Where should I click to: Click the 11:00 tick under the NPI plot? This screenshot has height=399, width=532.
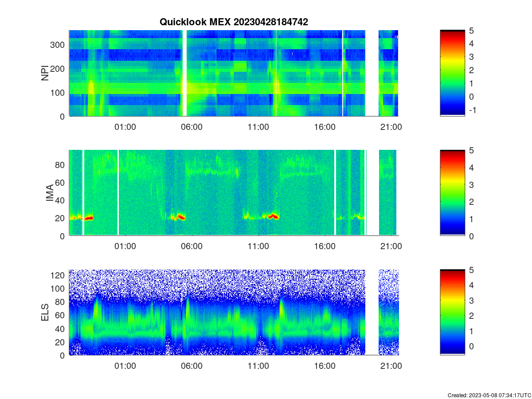(258, 127)
